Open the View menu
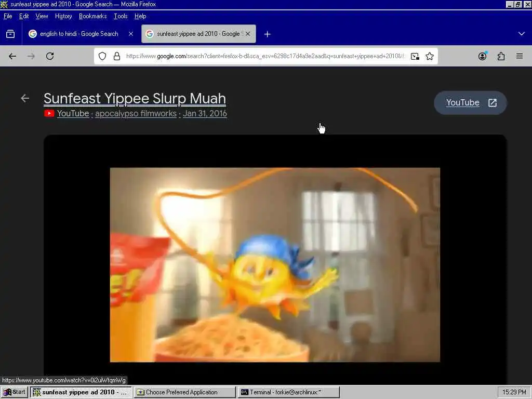The height and width of the screenshot is (399, 532). pos(42,16)
